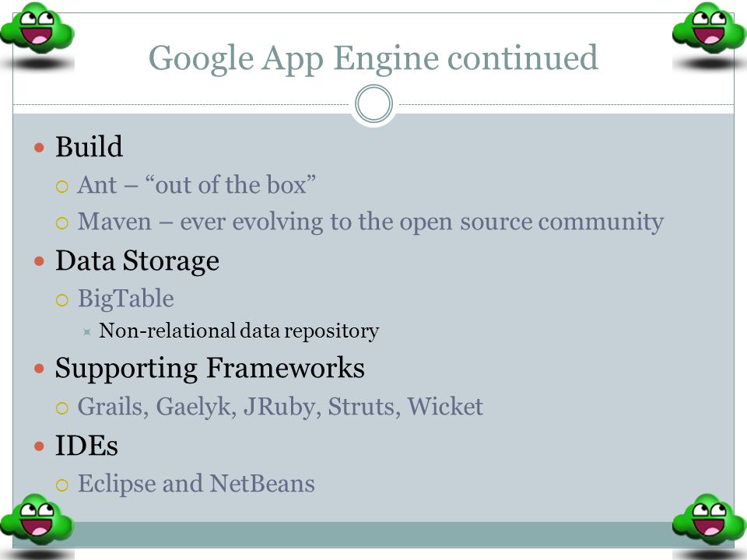Click the circle ornament below the title
The height and width of the screenshot is (560, 747).
pyautogui.click(x=374, y=103)
